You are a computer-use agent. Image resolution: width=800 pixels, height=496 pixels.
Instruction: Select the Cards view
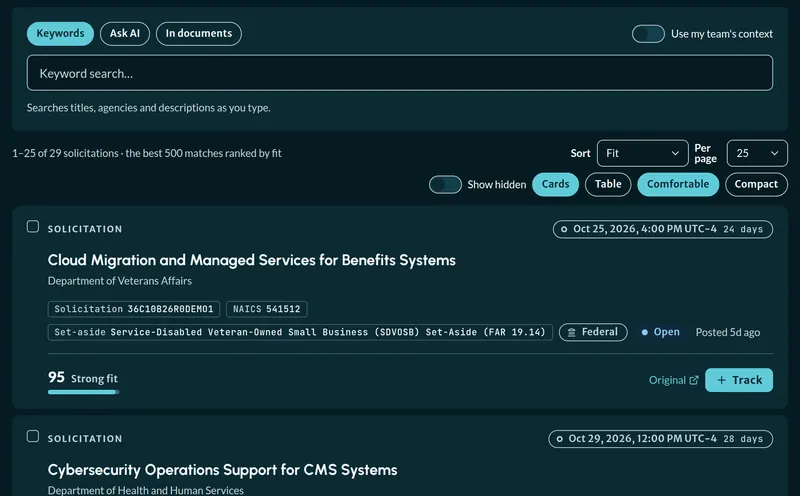(x=555, y=184)
